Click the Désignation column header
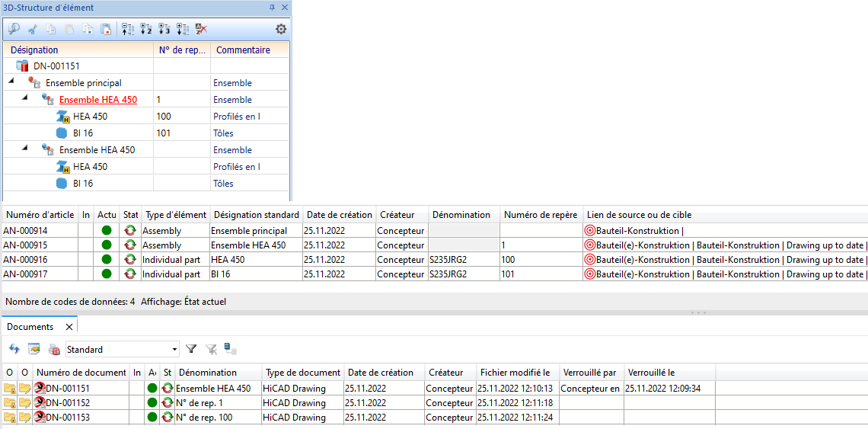 coord(34,50)
